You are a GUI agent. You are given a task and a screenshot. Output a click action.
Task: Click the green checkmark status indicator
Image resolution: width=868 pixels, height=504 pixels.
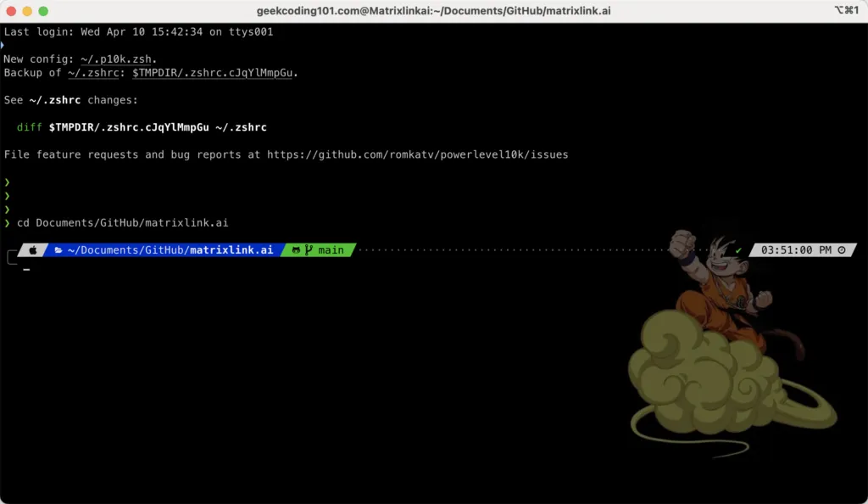point(739,250)
